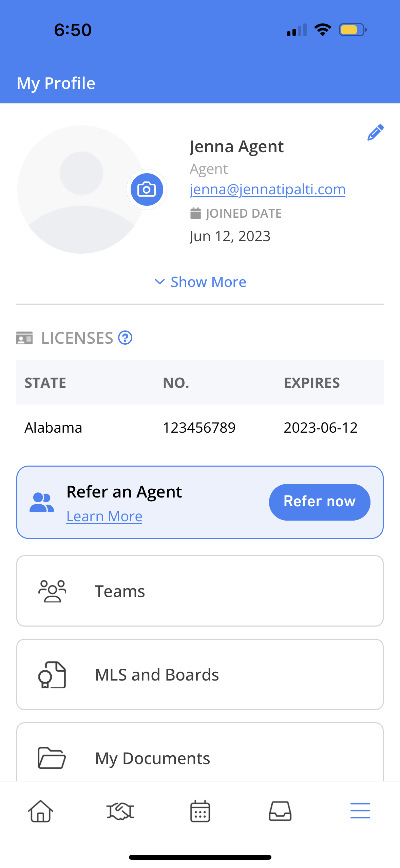Image resolution: width=400 pixels, height=868 pixels.
Task: Open the calendar tab in bottom bar
Action: 200,811
